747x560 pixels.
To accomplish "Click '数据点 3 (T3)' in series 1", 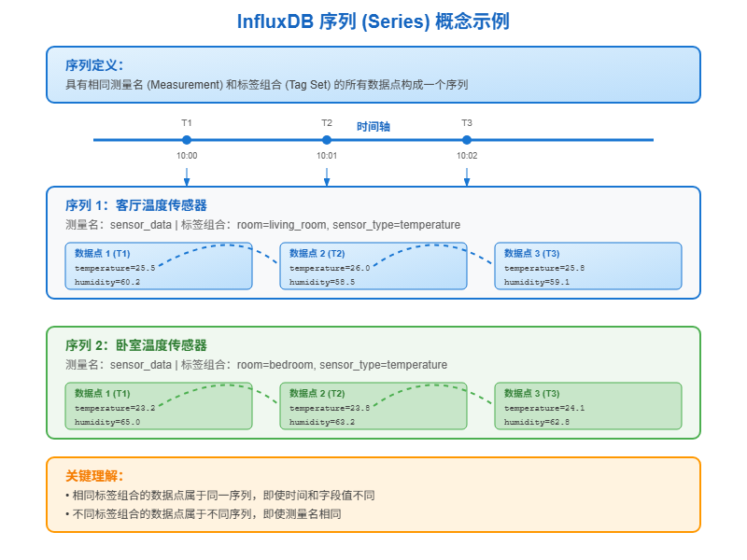I will [532, 253].
